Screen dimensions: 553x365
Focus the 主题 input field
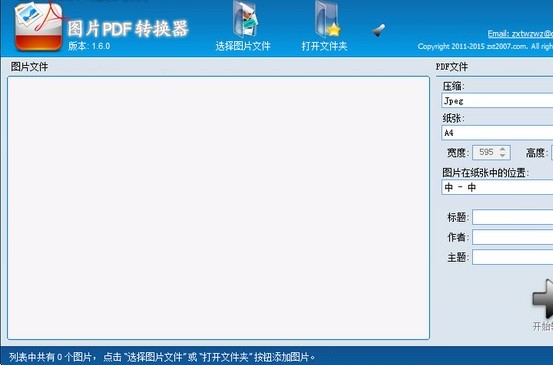click(512, 257)
